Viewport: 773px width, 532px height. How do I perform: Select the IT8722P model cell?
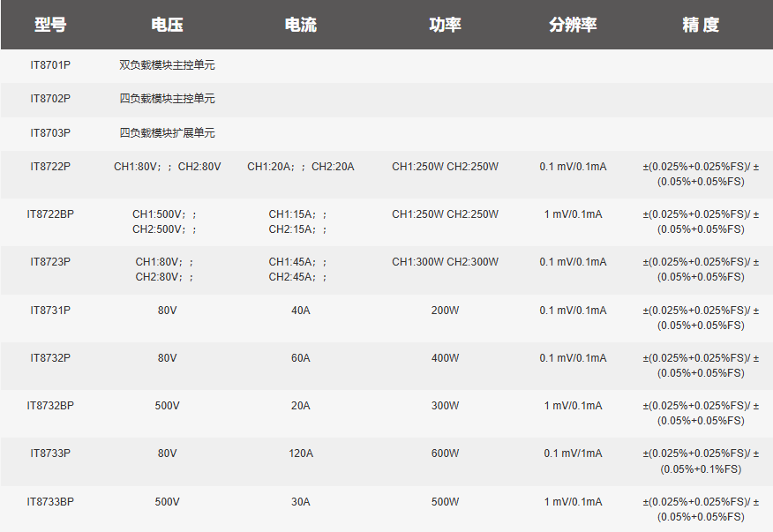click(50, 167)
